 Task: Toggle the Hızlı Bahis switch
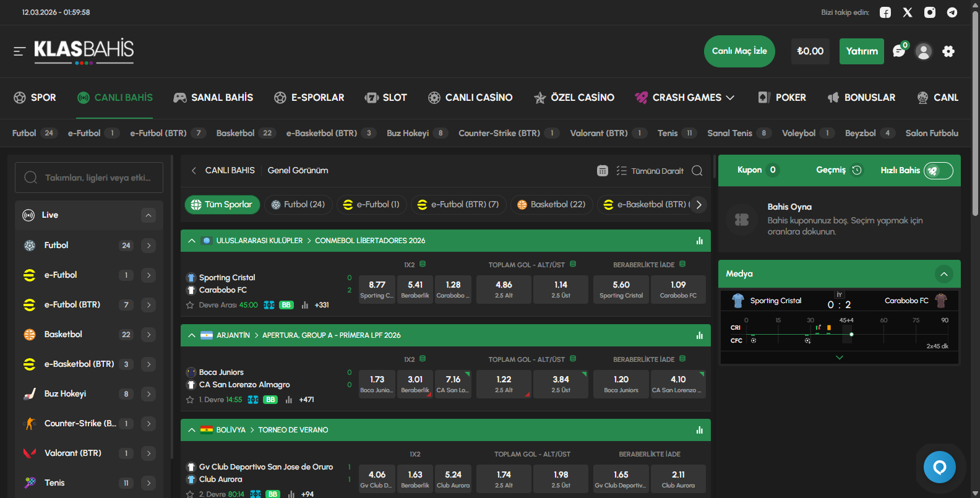click(939, 171)
